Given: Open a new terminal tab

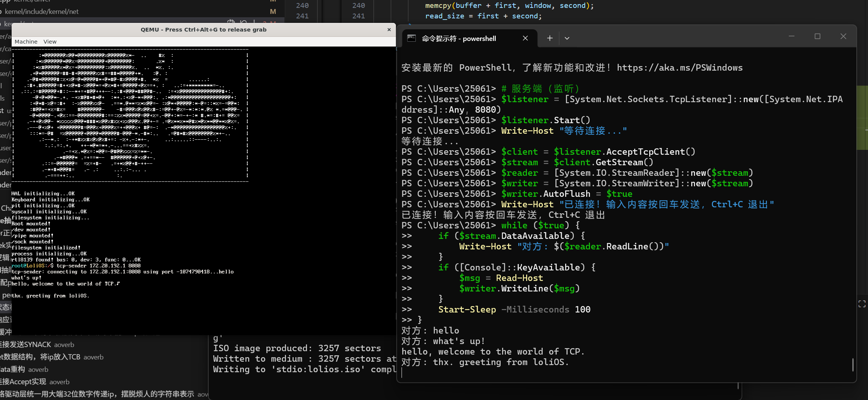Looking at the screenshot, I should (x=550, y=38).
